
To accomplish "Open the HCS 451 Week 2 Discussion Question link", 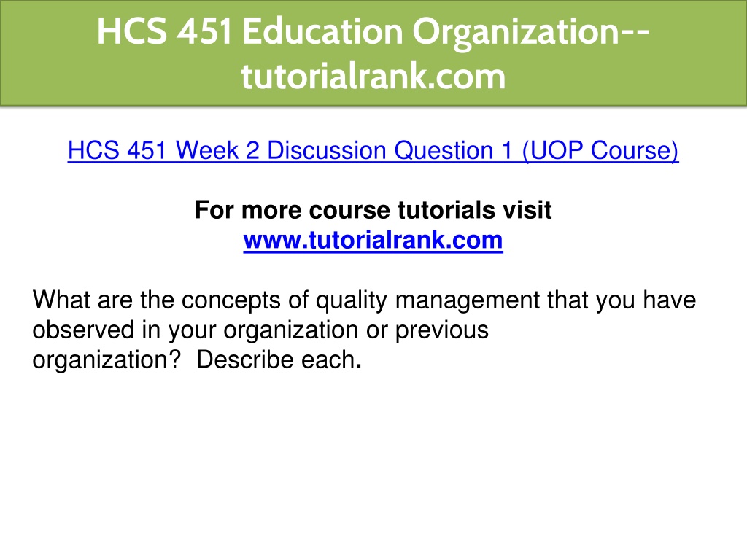I will pos(373,151).
